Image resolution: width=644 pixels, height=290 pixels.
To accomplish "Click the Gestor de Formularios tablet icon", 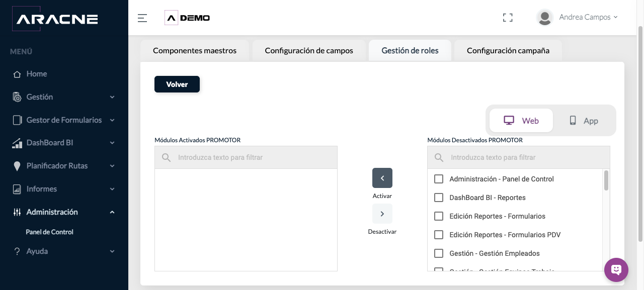I will 17,120.
